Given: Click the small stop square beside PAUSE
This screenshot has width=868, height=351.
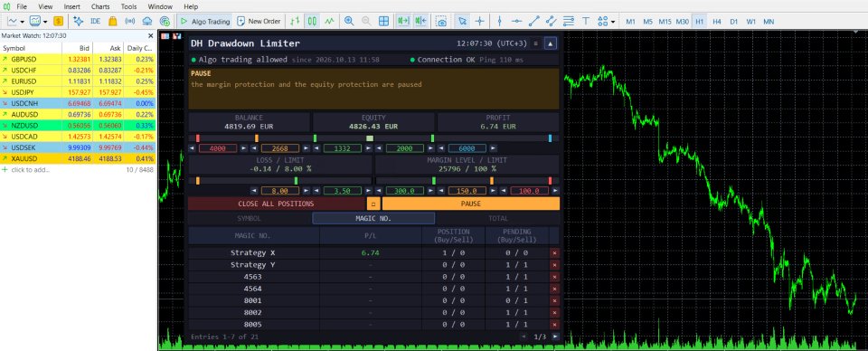Looking at the screenshot, I should pos(373,204).
